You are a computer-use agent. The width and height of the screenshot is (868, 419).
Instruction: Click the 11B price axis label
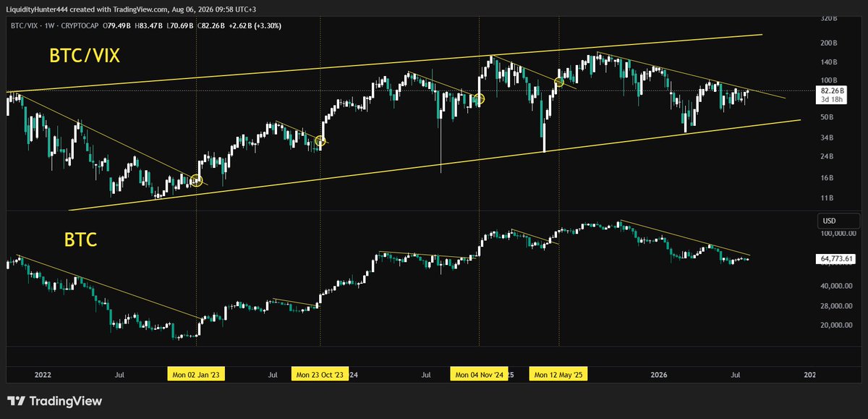(827, 198)
